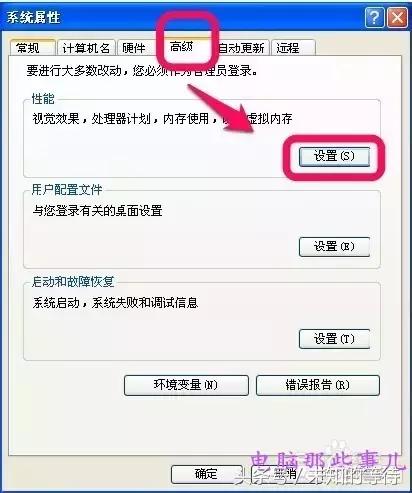The width and height of the screenshot is (412, 493).
Task: Confirm with the 确定 button
Action: [x=206, y=474]
